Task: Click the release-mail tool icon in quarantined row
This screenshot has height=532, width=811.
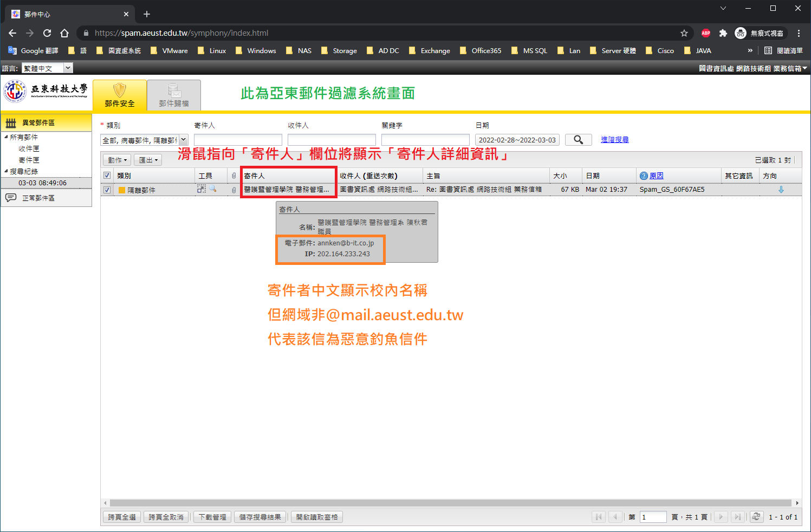Action: point(202,189)
